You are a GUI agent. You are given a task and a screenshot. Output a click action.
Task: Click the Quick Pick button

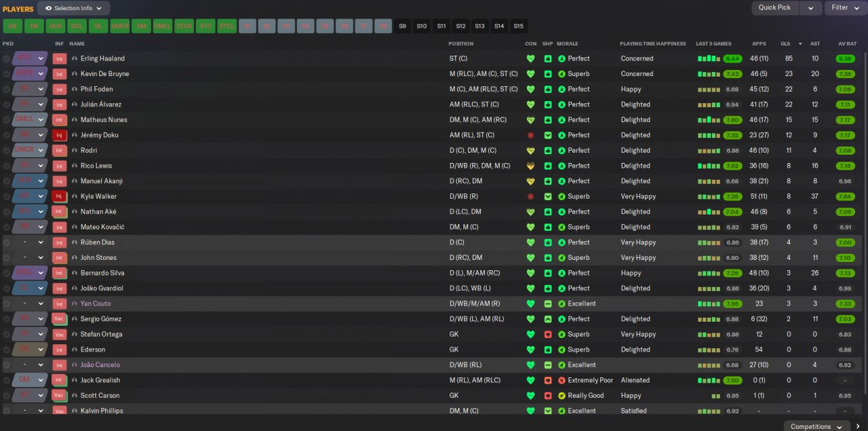pos(774,8)
